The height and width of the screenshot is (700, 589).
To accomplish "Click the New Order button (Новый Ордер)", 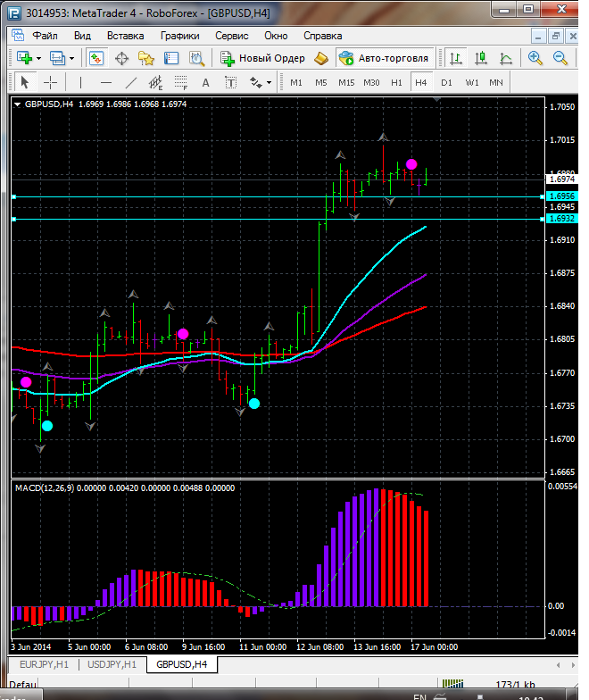I will 262,58.
